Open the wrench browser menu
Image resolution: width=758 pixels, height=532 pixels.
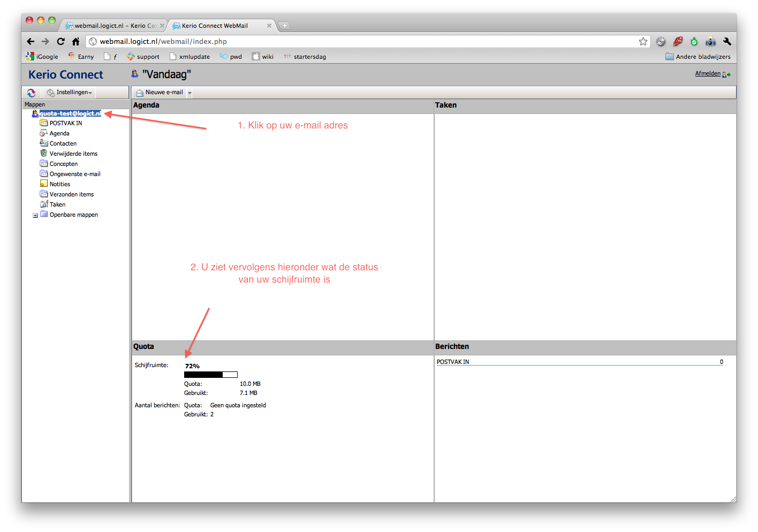click(727, 42)
